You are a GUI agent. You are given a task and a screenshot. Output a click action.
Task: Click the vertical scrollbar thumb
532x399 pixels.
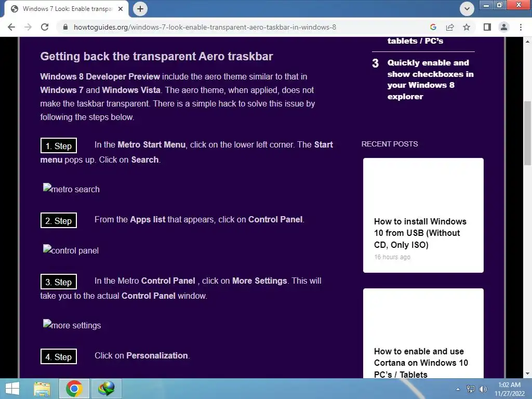527,133
